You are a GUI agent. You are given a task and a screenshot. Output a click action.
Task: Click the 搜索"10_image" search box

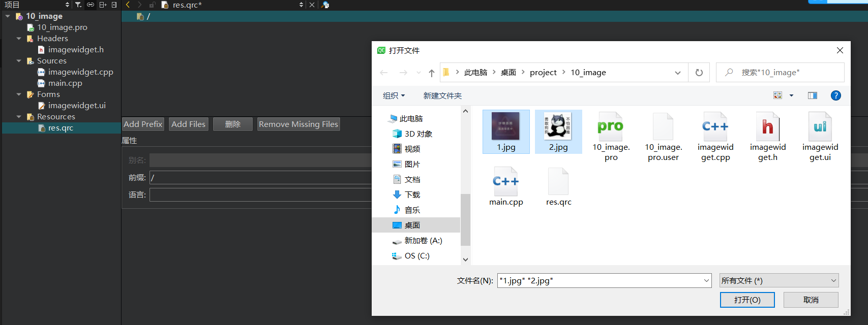point(780,73)
